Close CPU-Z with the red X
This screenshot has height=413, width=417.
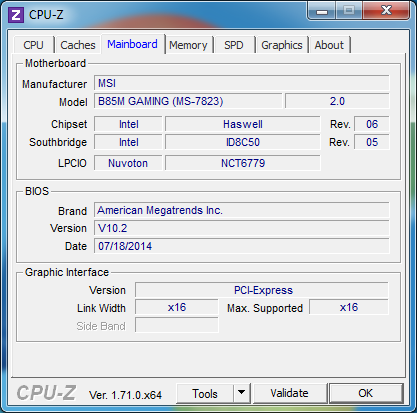(x=386, y=11)
